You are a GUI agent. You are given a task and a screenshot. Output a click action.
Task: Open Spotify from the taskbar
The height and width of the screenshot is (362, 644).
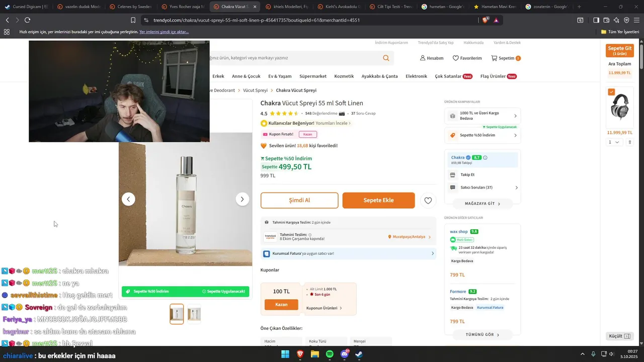(330, 354)
